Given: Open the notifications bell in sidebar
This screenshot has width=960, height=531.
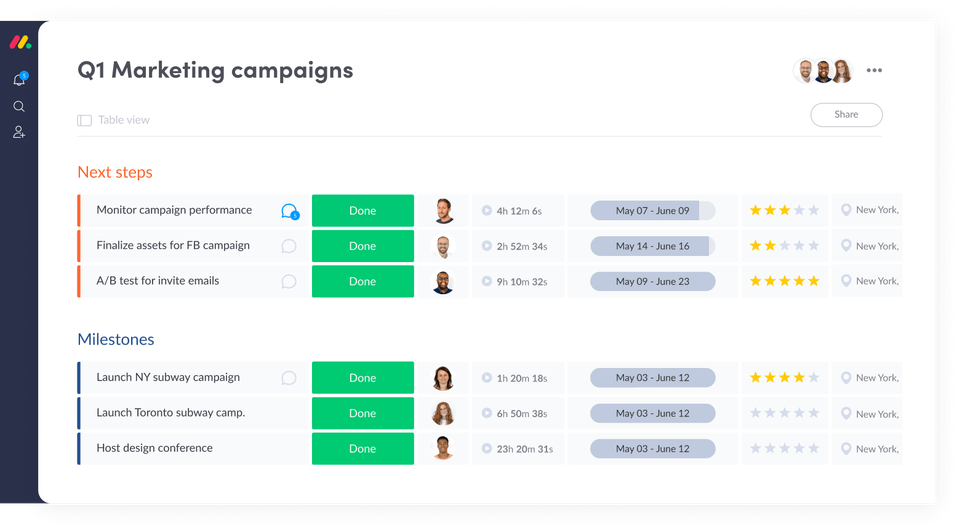Looking at the screenshot, I should point(19,80).
